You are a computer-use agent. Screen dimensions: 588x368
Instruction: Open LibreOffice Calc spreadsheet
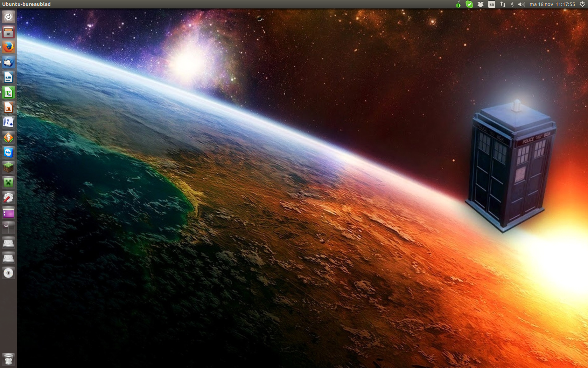[8, 93]
